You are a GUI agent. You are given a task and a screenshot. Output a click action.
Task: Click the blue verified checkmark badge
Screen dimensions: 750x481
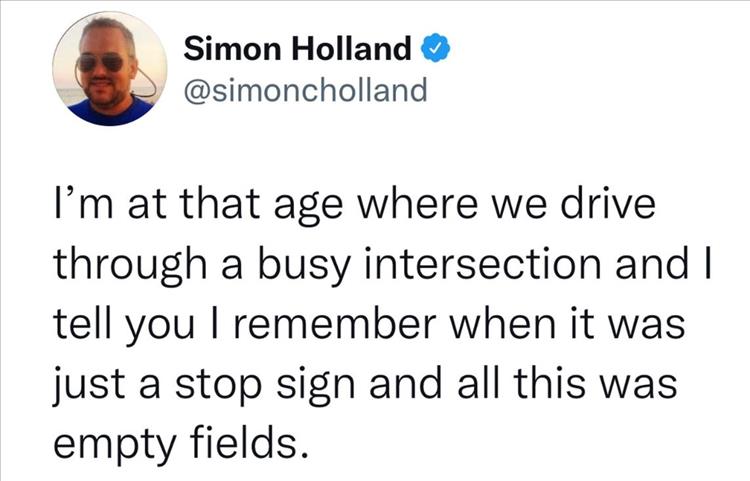(x=432, y=47)
